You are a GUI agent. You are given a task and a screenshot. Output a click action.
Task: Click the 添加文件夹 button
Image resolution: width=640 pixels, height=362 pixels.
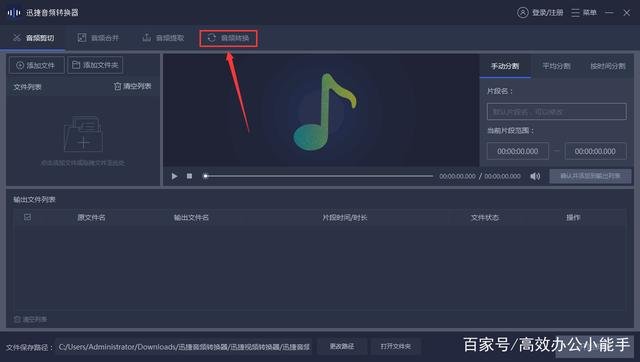point(95,65)
